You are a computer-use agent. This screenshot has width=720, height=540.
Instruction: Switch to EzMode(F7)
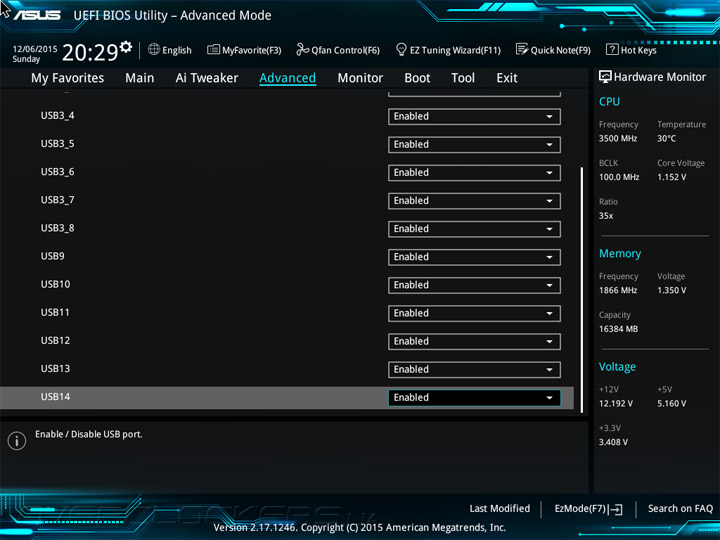589,509
